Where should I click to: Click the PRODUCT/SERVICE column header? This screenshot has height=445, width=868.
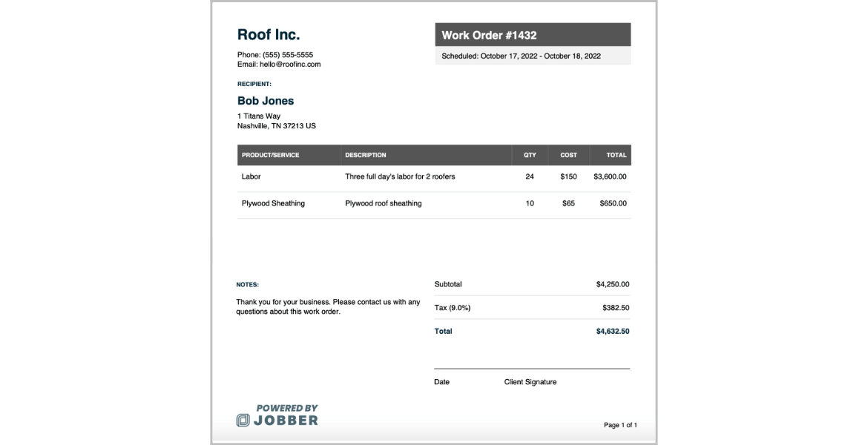[271, 155]
